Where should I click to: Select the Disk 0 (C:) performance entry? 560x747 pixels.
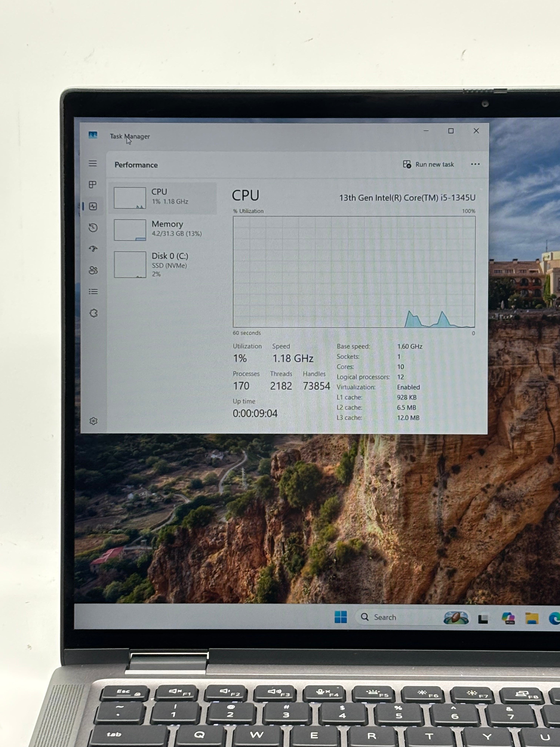(x=162, y=264)
